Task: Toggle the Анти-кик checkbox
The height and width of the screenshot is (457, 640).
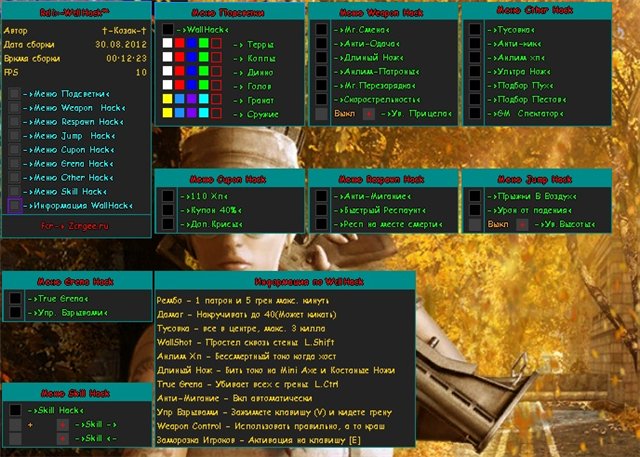Action: pos(475,43)
